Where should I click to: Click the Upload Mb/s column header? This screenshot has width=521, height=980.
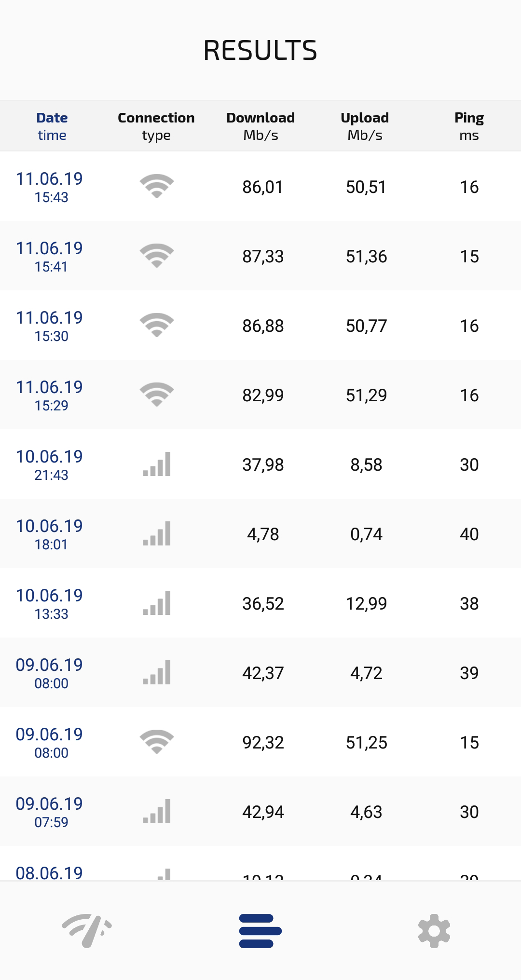[x=365, y=126]
